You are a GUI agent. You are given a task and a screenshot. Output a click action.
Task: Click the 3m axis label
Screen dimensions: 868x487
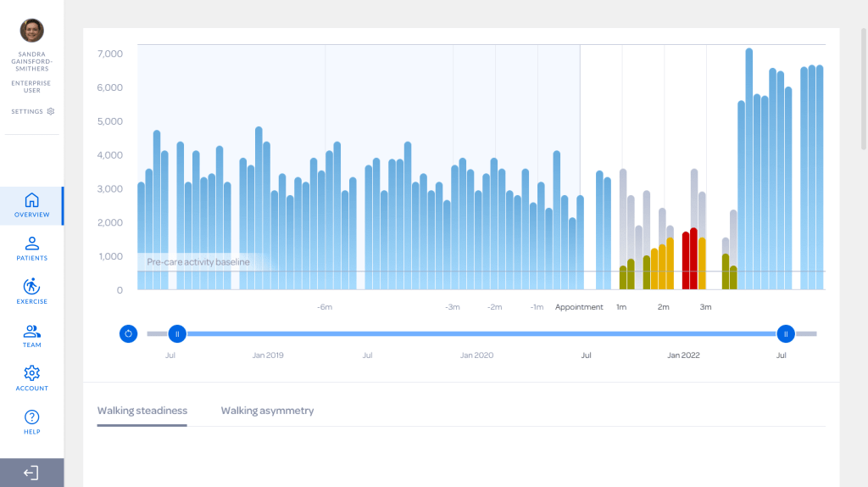coord(705,307)
